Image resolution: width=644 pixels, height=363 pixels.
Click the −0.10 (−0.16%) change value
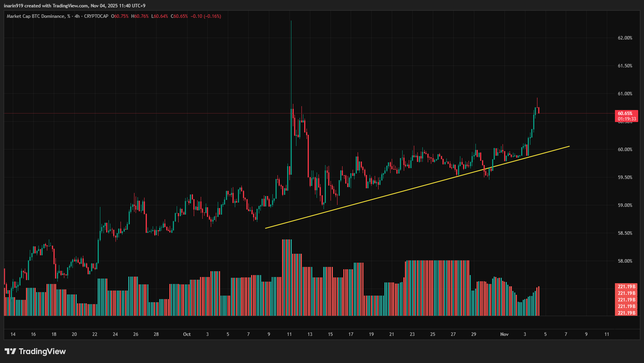tap(206, 16)
